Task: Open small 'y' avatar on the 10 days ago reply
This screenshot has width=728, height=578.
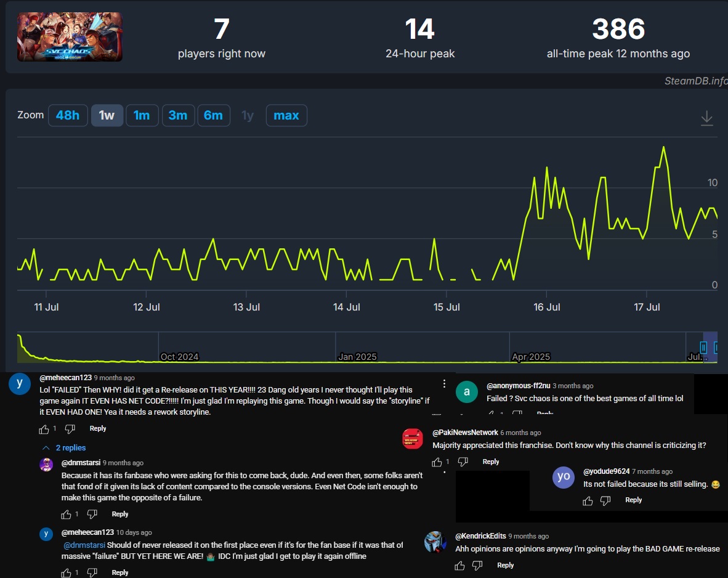Action: (x=46, y=534)
